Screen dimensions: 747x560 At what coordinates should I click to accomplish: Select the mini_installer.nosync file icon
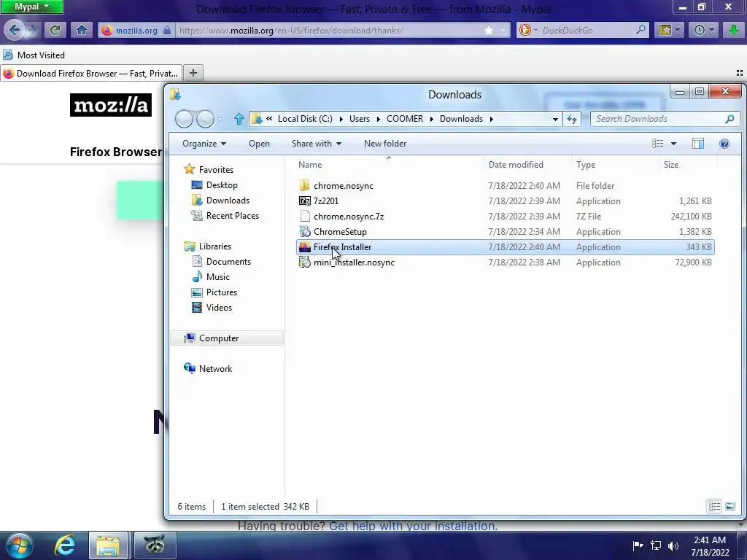tap(304, 262)
